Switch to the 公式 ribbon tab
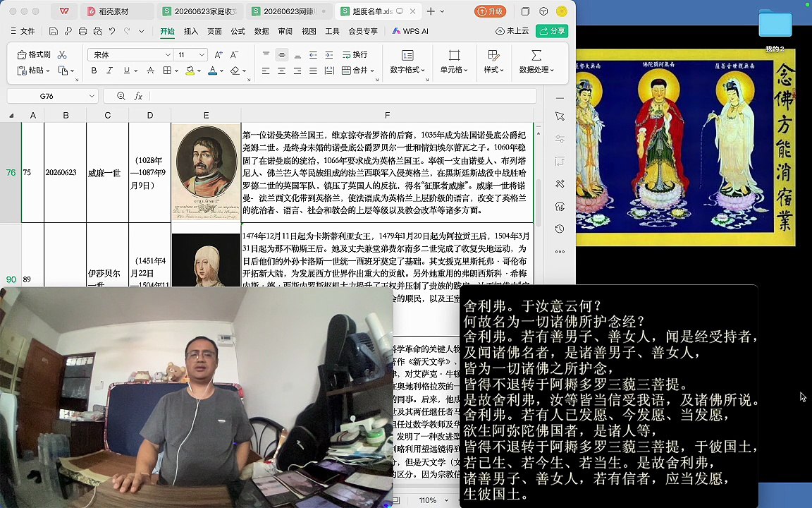Viewport: 812px width, 508px height. click(238, 31)
